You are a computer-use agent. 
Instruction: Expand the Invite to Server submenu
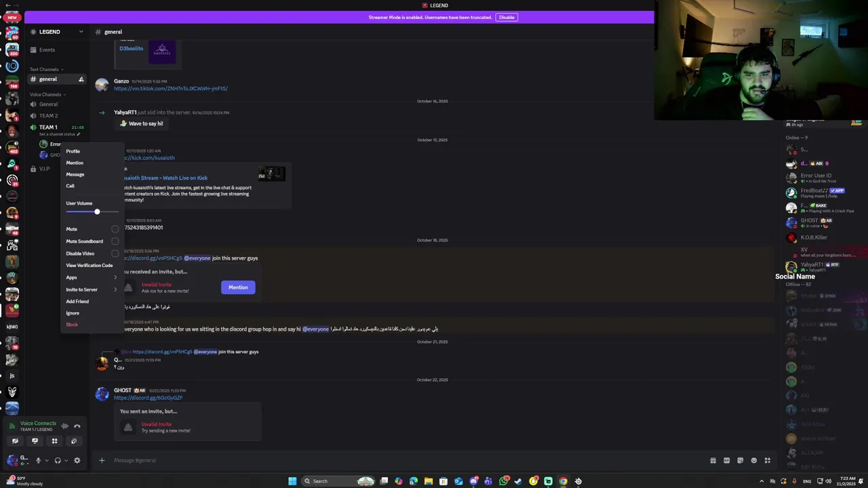[x=92, y=289]
